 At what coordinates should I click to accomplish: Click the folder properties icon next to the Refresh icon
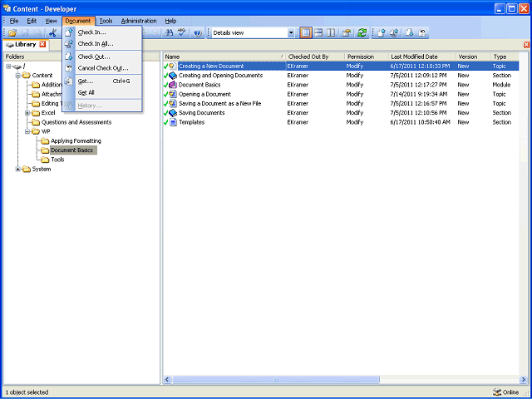(x=347, y=33)
